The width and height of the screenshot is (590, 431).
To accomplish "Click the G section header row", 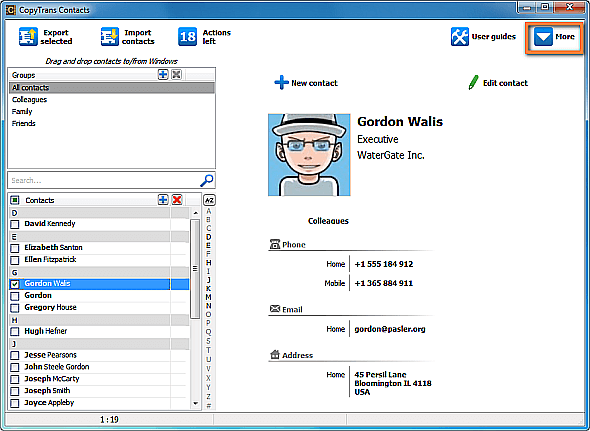I will 99,272.
